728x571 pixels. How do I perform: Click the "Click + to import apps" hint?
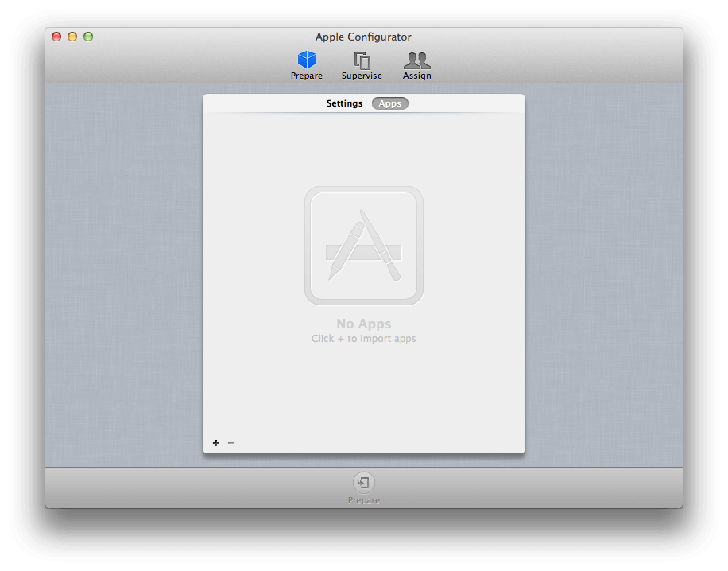tap(363, 339)
